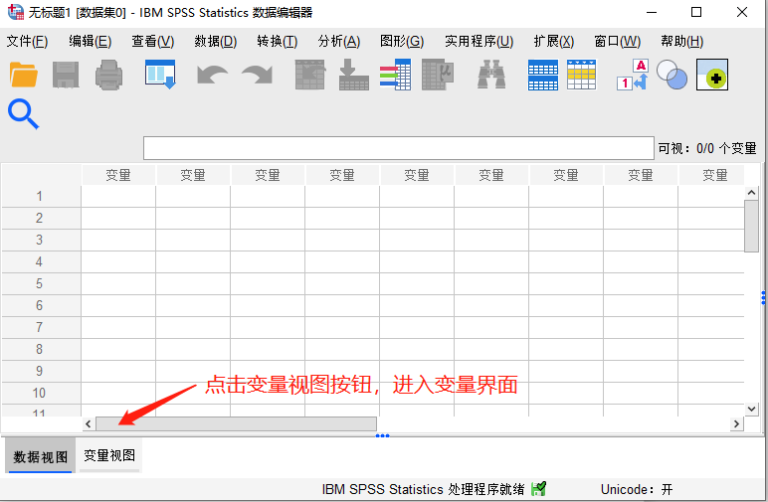The image size is (768, 502).
Task: Open the 扩展(X) menu
Action: pos(554,42)
